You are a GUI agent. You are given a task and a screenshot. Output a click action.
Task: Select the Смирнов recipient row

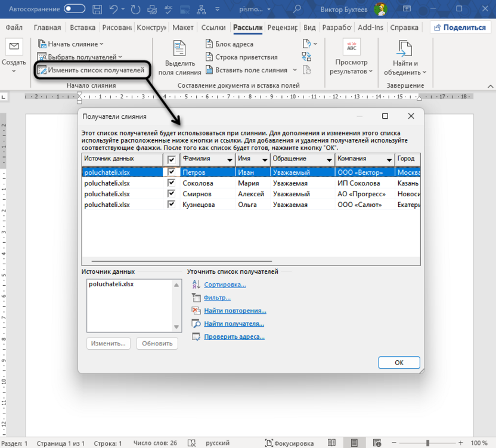click(251, 193)
